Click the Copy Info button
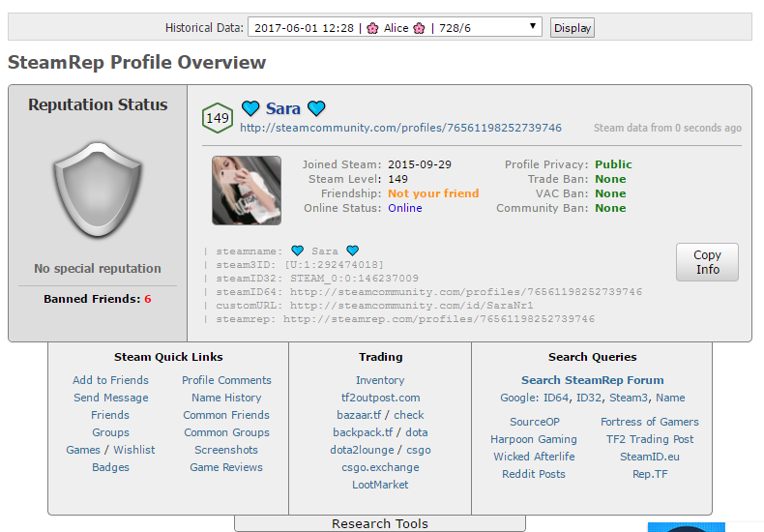The width and height of the screenshot is (764, 532). [707, 262]
